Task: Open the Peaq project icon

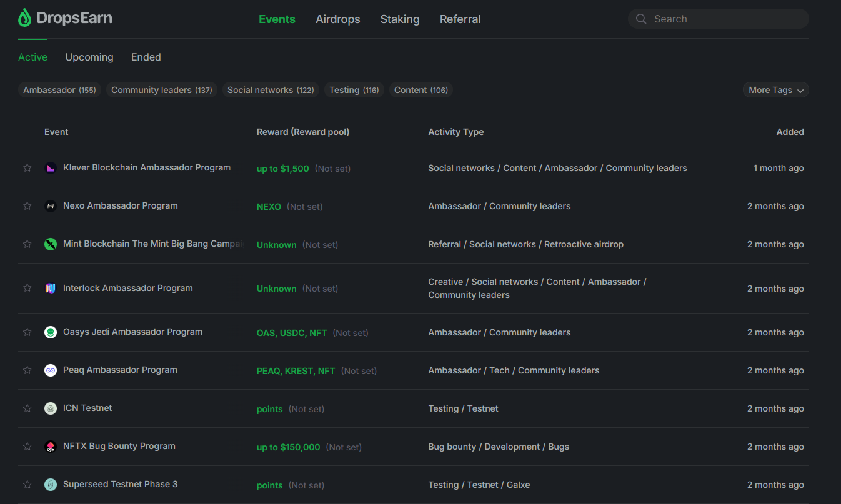Action: pos(51,370)
